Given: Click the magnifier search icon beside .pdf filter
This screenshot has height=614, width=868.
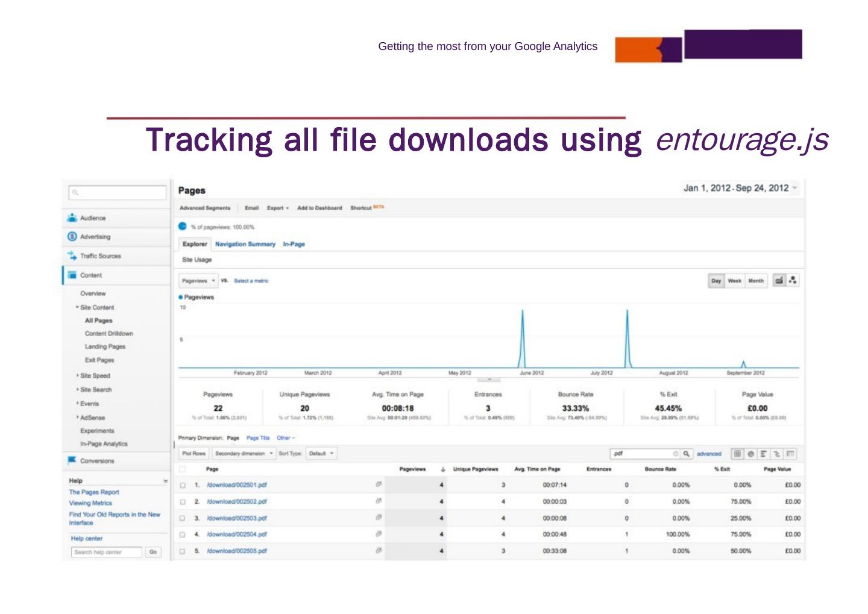Looking at the screenshot, I should (686, 454).
